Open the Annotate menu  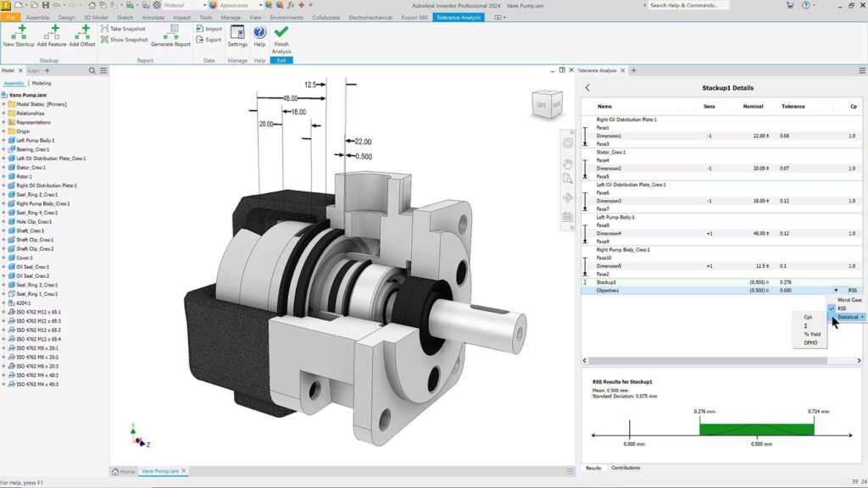pos(154,16)
